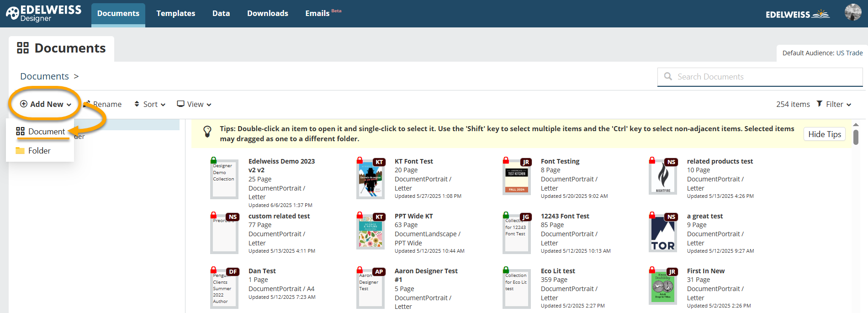Click the JR badge on Font Testing
Screen dimensions: 868x313
[x=526, y=162]
